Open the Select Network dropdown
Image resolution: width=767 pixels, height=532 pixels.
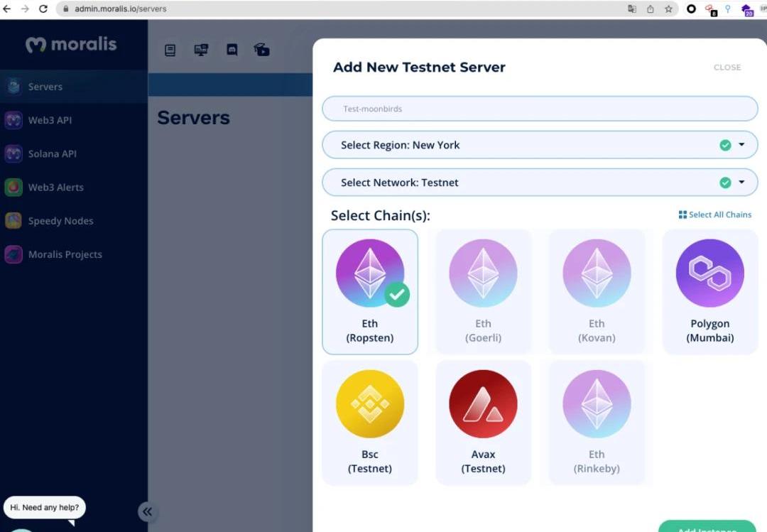(x=540, y=183)
